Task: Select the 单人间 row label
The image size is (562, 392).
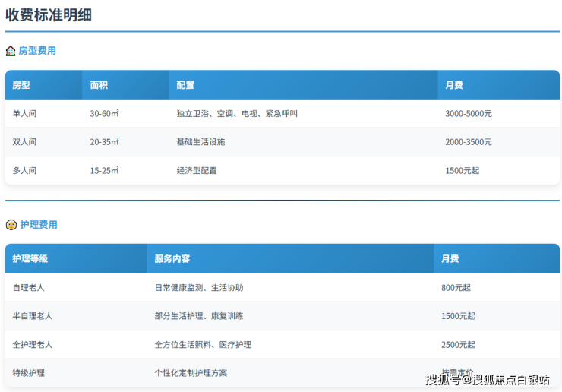Action: [24, 113]
